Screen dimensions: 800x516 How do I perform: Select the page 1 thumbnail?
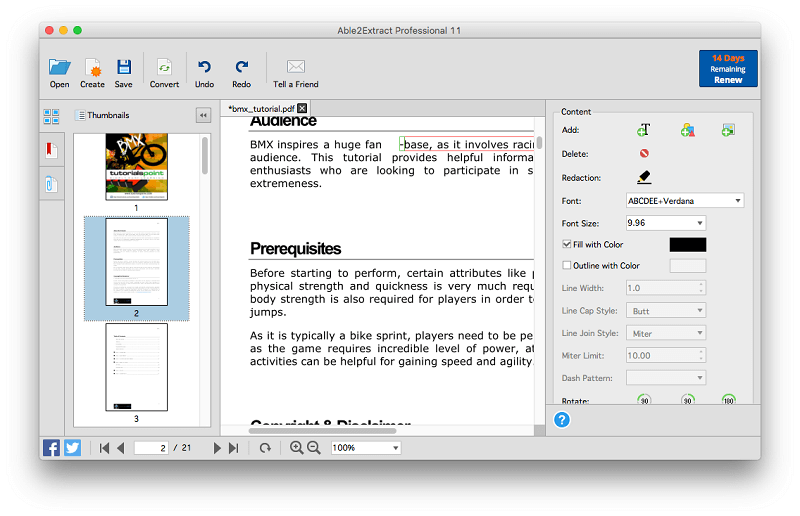tap(136, 167)
